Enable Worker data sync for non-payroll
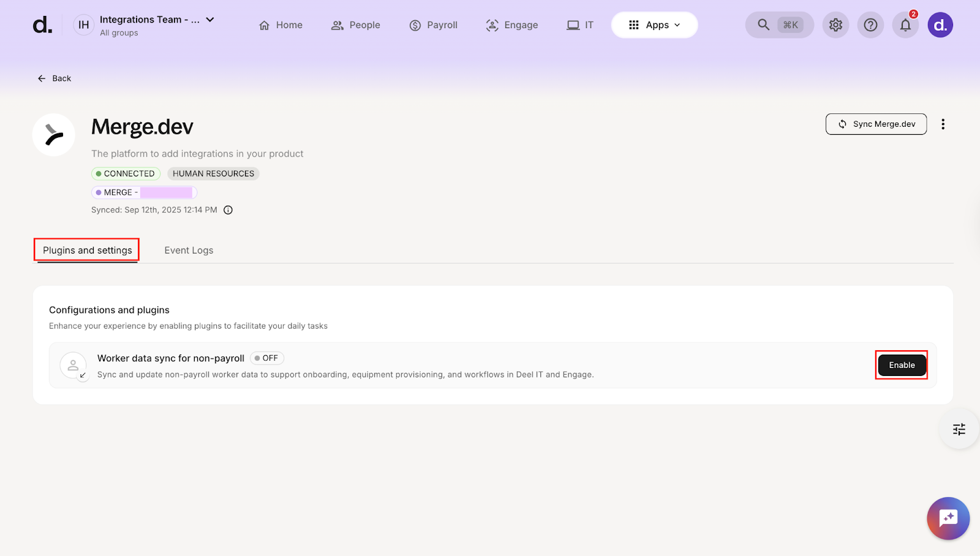Screen dimensions: 980x556 pos(902,365)
